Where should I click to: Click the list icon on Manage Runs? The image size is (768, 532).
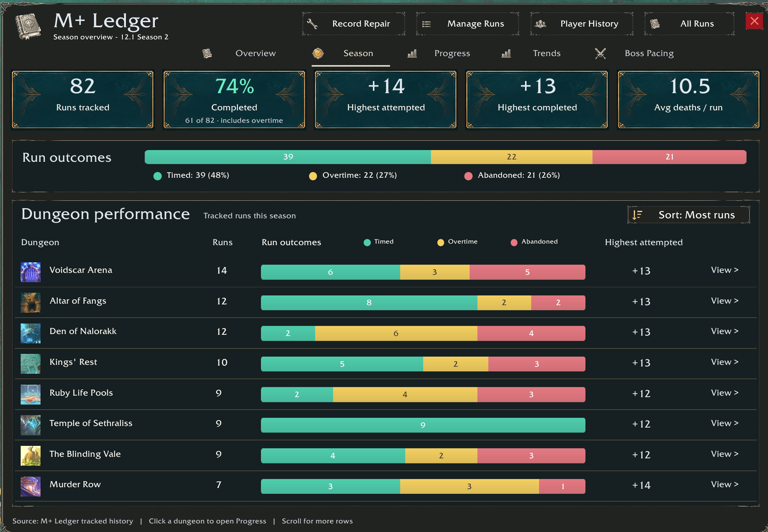coord(426,24)
